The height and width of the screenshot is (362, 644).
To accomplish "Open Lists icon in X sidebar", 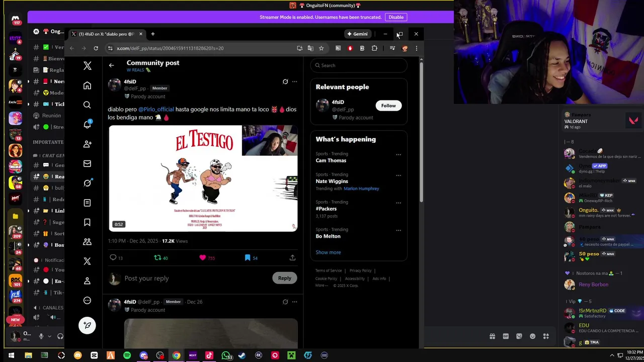I will coord(87,203).
